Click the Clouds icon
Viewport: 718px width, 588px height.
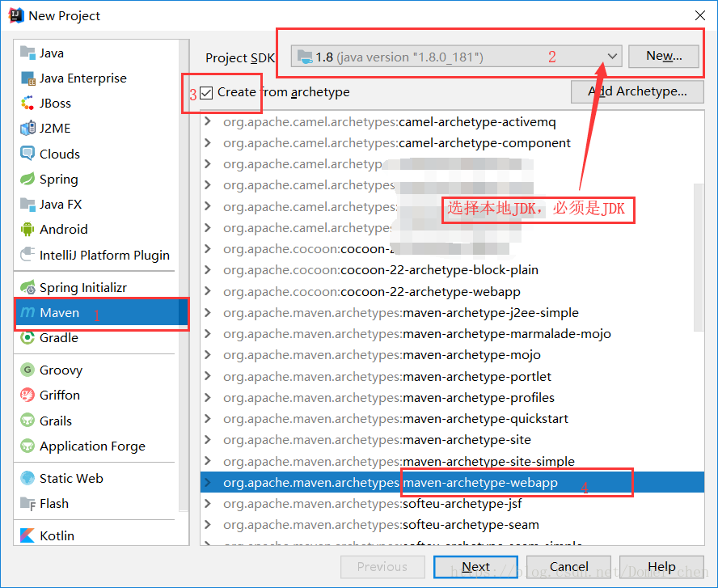click(27, 154)
